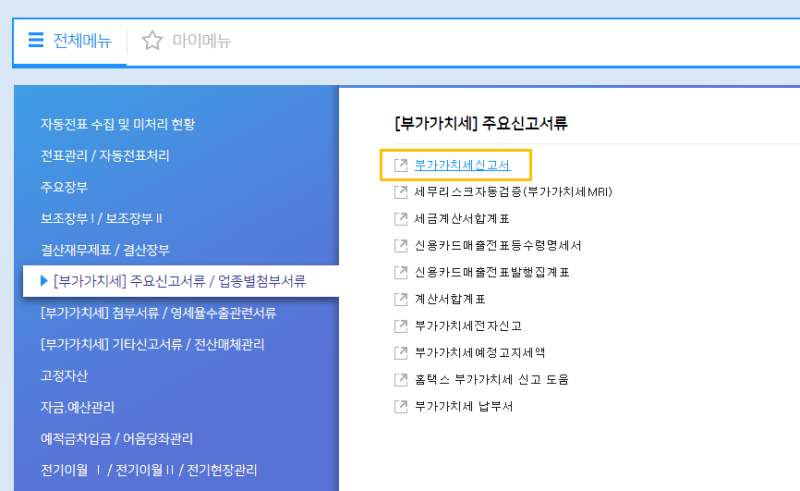Open the 세금계산서합계표 link
The image size is (800, 491).
pos(462,219)
